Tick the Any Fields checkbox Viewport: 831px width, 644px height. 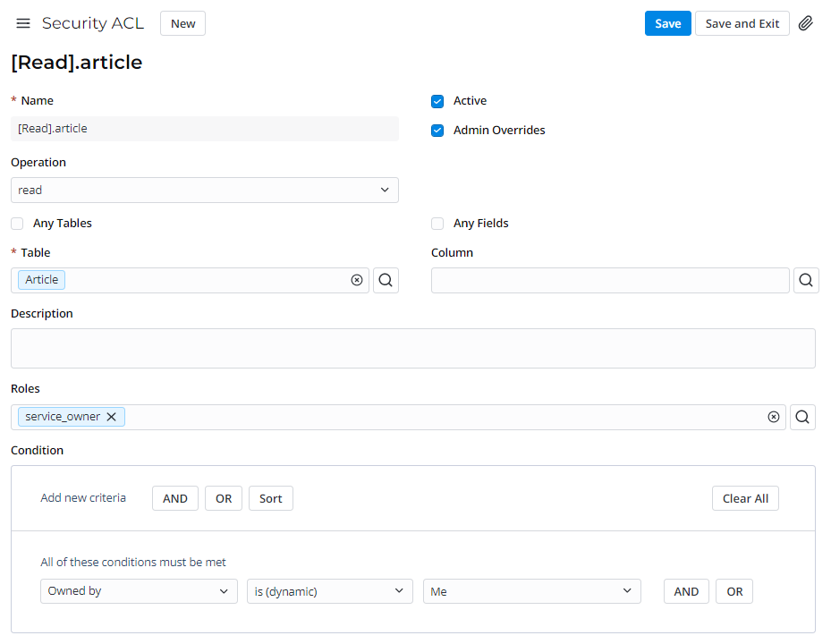coord(437,224)
